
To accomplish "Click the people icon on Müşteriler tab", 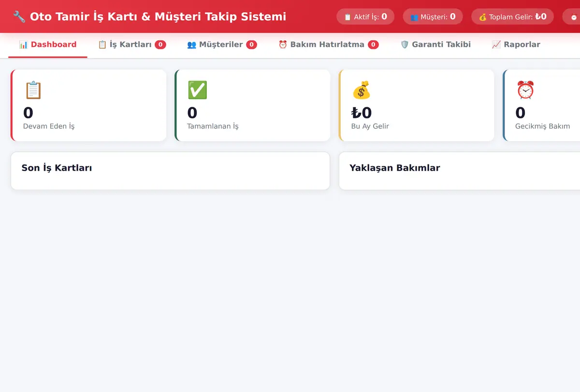I will pyautogui.click(x=191, y=44).
